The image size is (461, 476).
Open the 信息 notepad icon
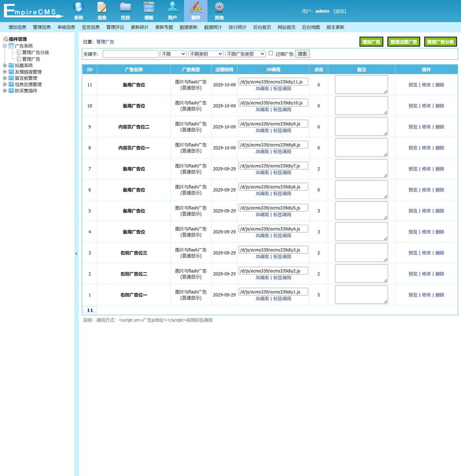[102, 7]
